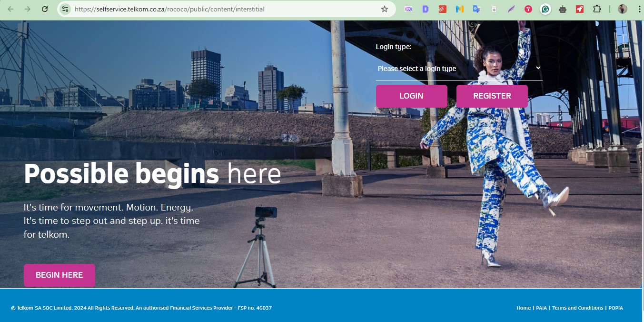Open the purple envelope mail extension
Screen dimensions: 644x322
pyautogui.click(x=408, y=9)
